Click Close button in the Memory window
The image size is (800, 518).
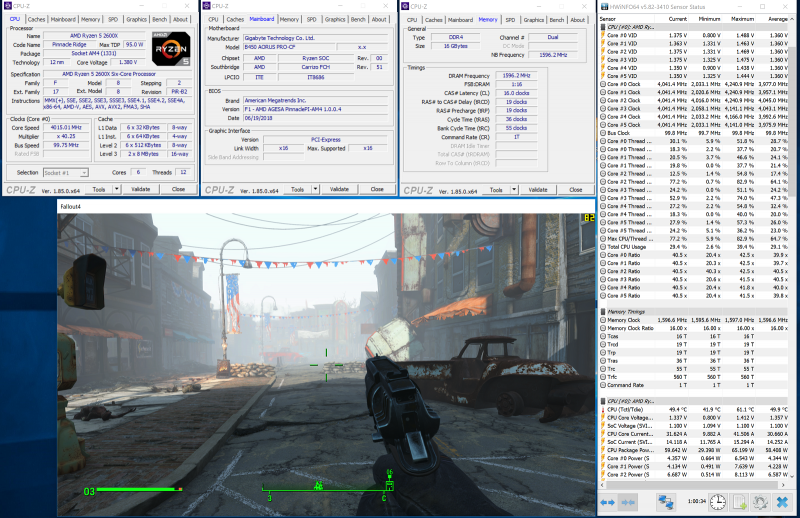click(x=576, y=190)
